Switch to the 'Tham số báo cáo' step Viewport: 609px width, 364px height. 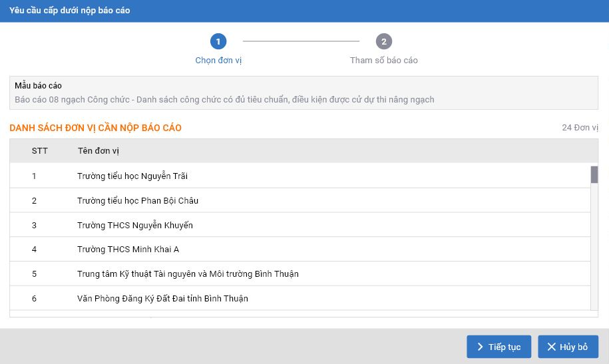point(384,61)
